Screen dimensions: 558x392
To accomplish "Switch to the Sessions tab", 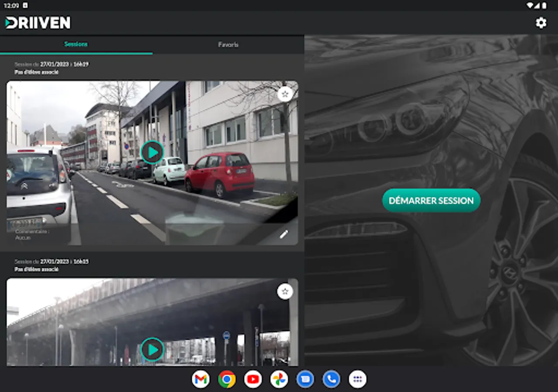I will (76, 44).
